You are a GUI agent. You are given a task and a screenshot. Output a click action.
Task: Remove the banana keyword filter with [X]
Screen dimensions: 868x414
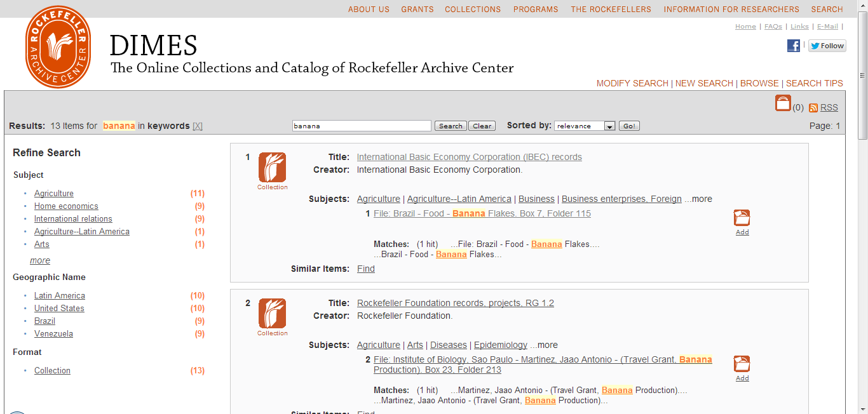198,126
